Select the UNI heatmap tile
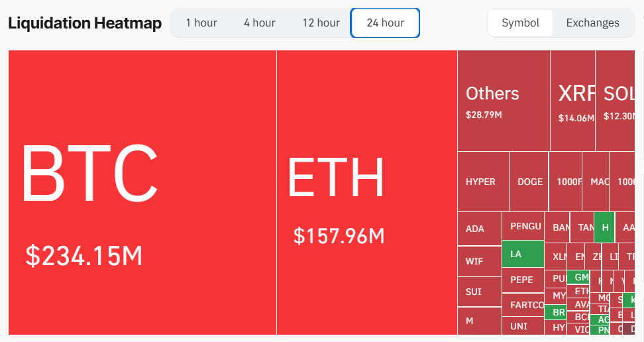 [x=523, y=326]
